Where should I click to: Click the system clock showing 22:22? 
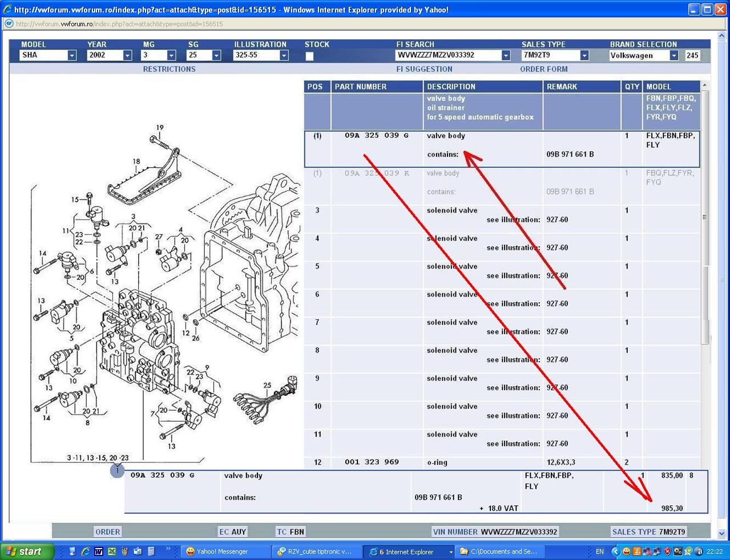[715, 551]
